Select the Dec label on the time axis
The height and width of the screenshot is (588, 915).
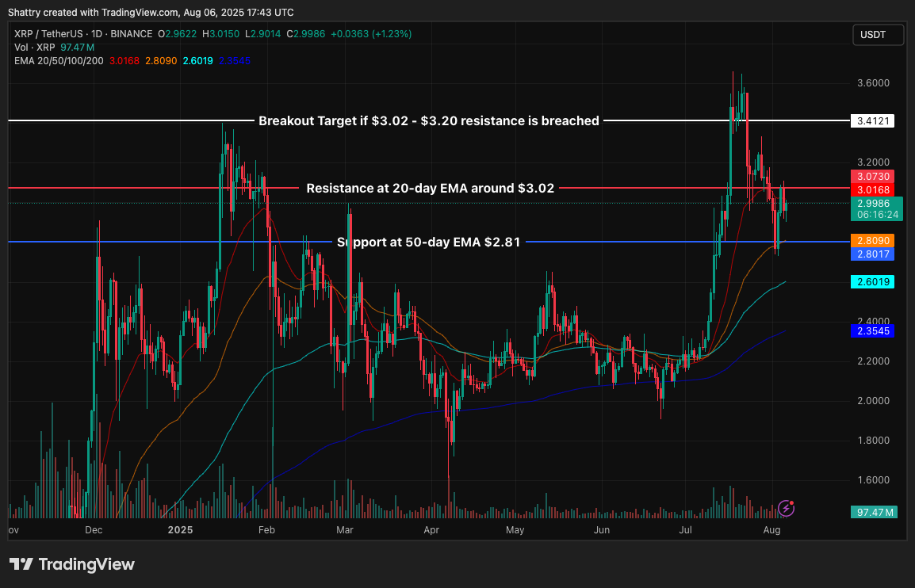pos(94,529)
